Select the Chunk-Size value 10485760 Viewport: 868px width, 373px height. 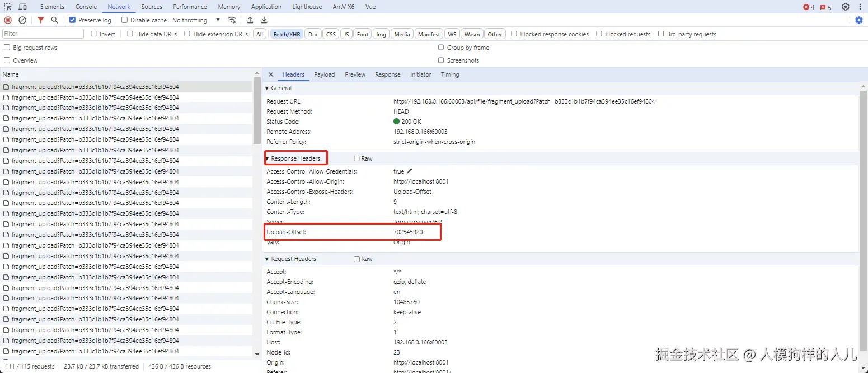(406, 302)
